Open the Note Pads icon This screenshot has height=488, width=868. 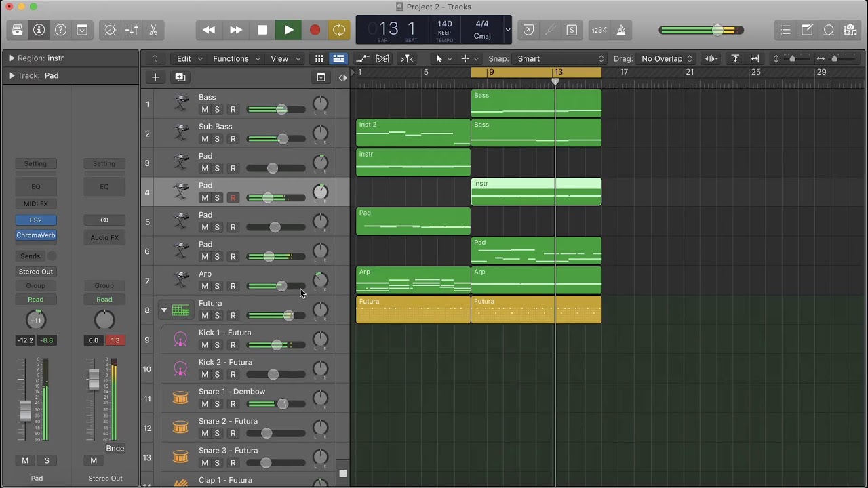[x=807, y=30]
